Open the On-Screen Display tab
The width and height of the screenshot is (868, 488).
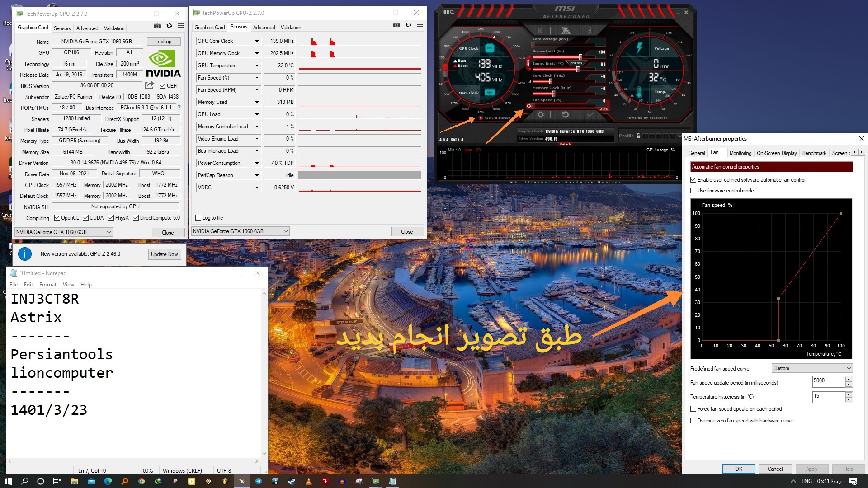tap(777, 153)
